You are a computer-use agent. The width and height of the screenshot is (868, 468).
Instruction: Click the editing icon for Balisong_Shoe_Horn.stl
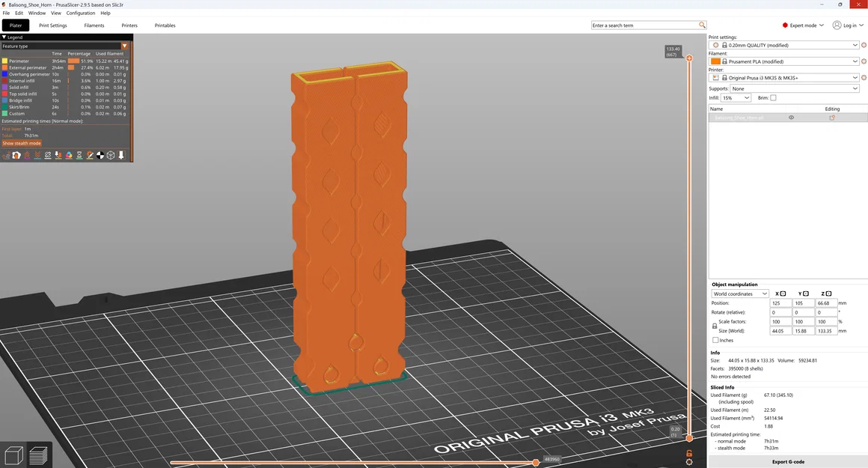pyautogui.click(x=832, y=118)
